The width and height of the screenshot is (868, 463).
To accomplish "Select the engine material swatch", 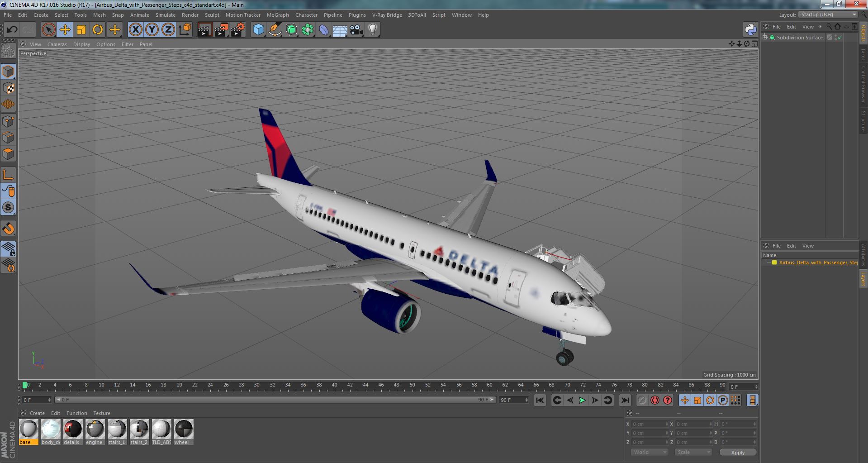I will [x=95, y=432].
